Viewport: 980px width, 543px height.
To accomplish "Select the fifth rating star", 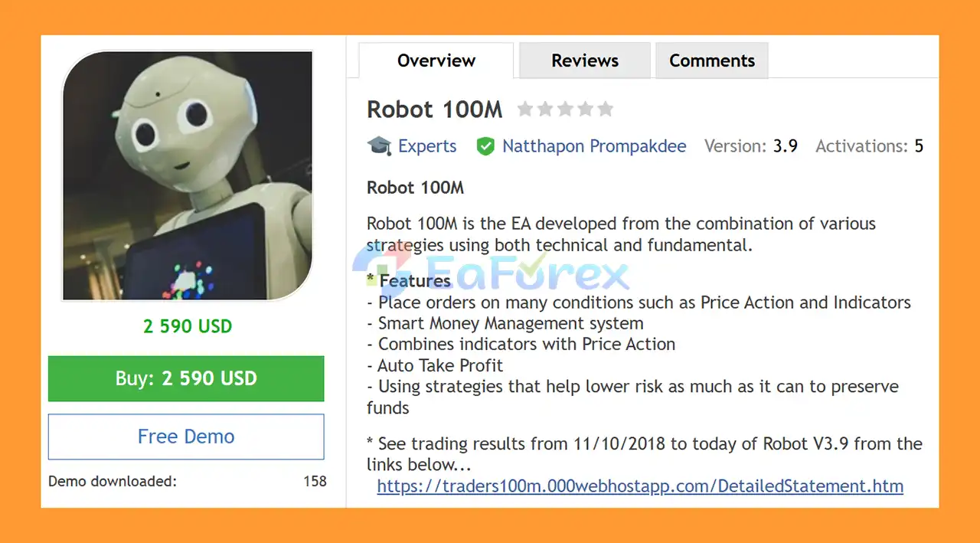I will (x=605, y=109).
